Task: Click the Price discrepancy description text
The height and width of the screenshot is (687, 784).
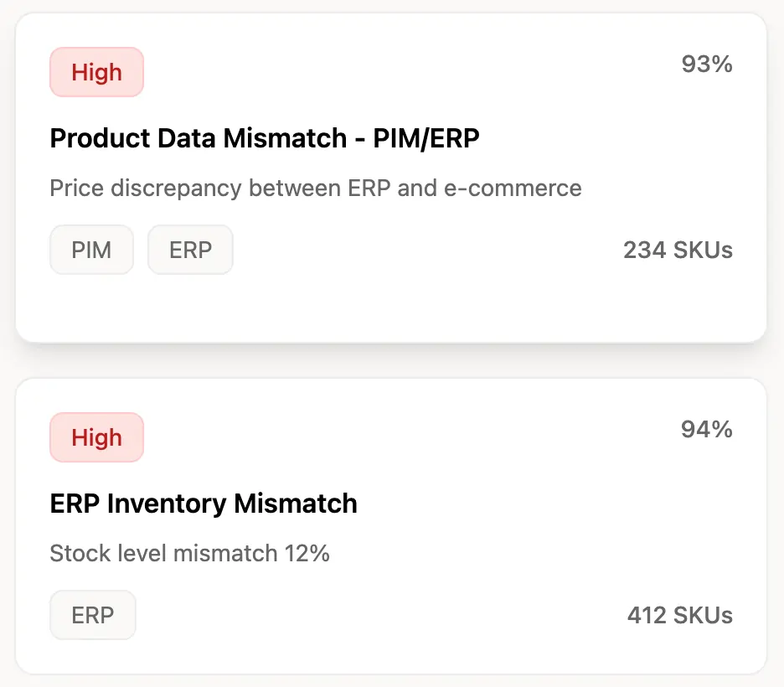Action: [x=315, y=187]
